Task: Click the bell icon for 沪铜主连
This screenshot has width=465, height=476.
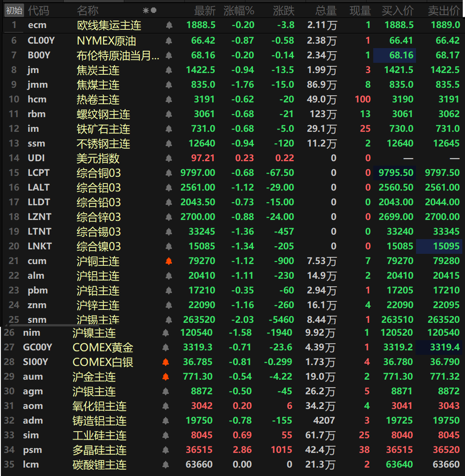Action: pyautogui.click(x=169, y=261)
